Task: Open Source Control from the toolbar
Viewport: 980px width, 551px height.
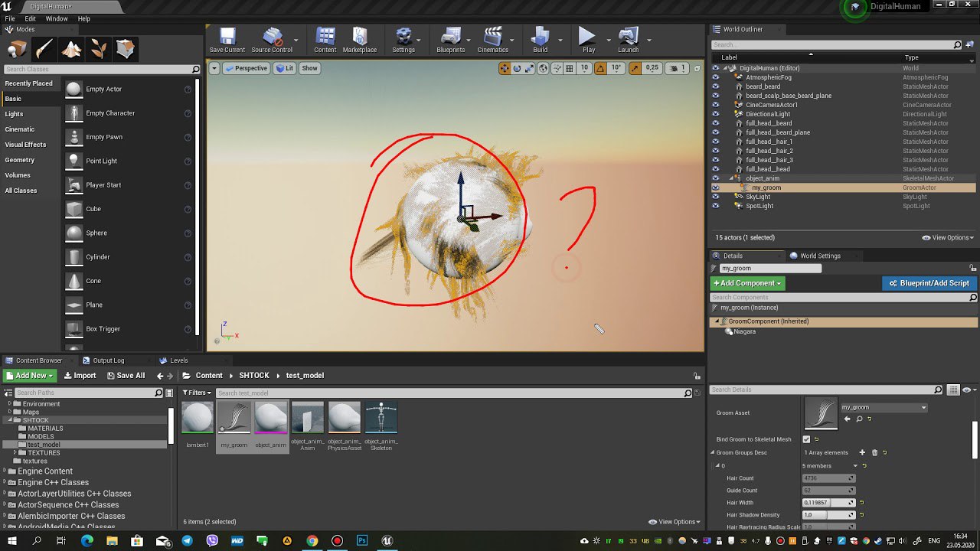Action: [272, 39]
